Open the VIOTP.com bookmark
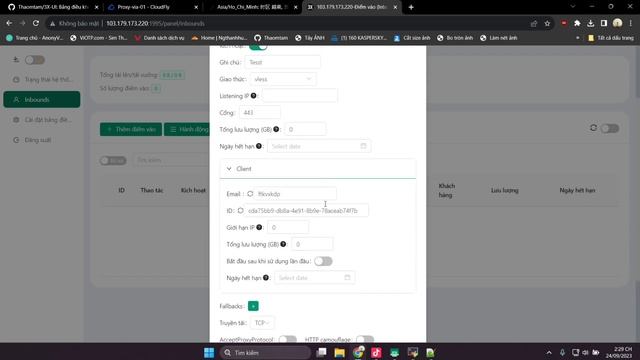640x360 pixels. (x=98, y=38)
